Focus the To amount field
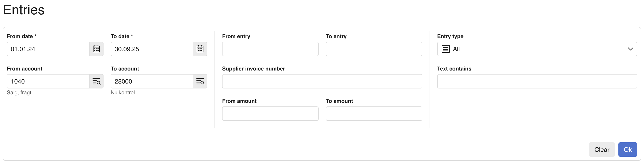Screen dimensions: 644x163 coord(374,114)
